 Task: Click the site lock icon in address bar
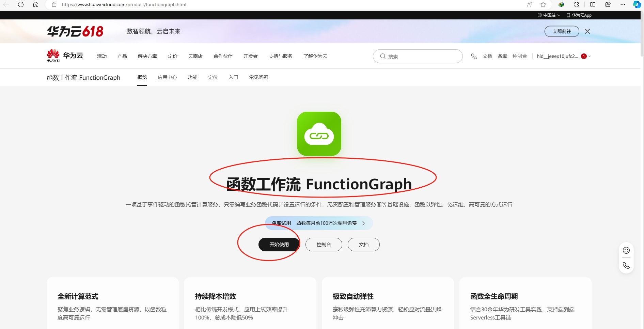point(54,4)
